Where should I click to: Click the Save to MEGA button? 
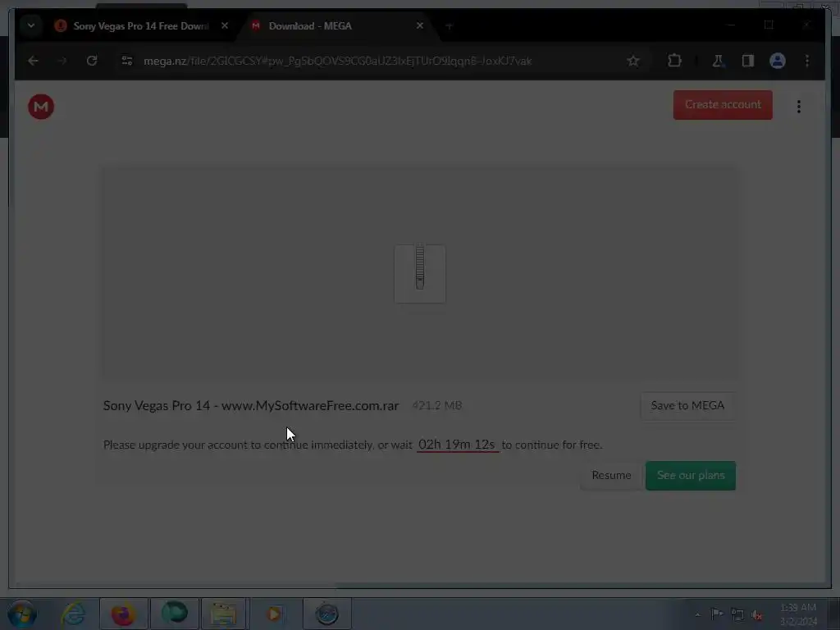click(687, 405)
